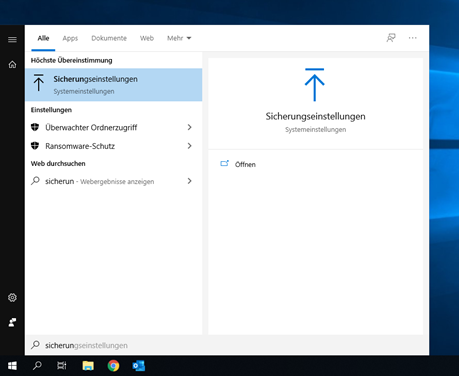
Task: Switch to the Apps tab
Action: (x=70, y=38)
